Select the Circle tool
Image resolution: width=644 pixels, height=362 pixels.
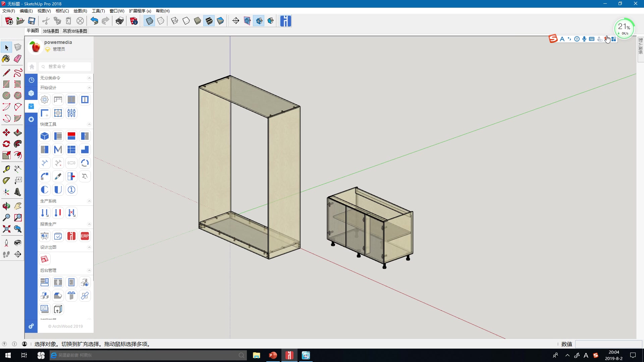click(x=6, y=96)
